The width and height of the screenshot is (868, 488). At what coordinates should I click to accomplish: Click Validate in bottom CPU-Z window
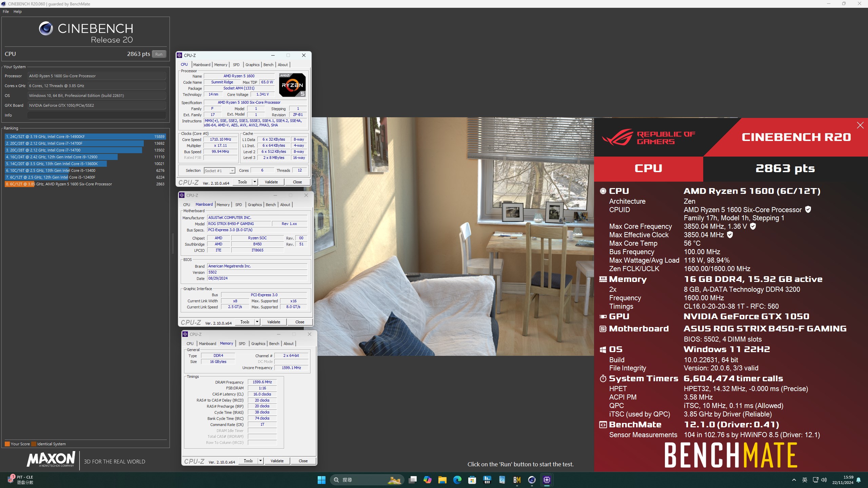(x=277, y=461)
